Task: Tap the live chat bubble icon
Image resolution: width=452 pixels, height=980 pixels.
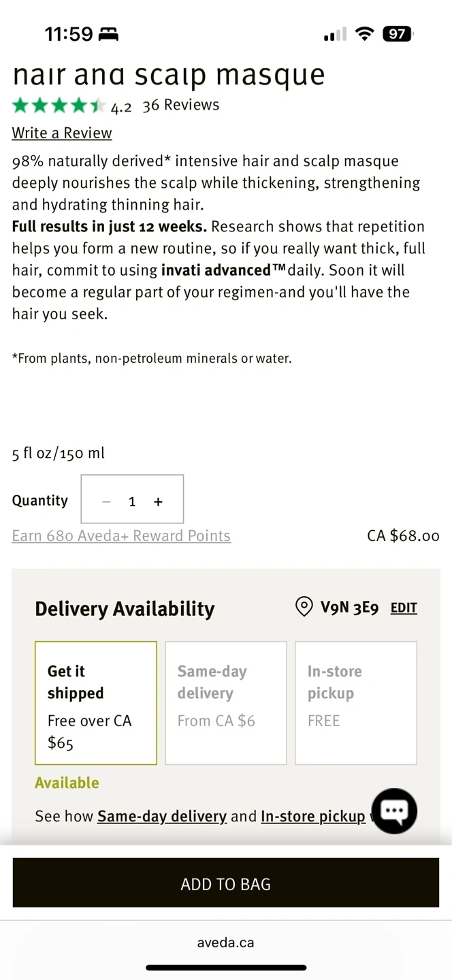Action: tap(395, 811)
